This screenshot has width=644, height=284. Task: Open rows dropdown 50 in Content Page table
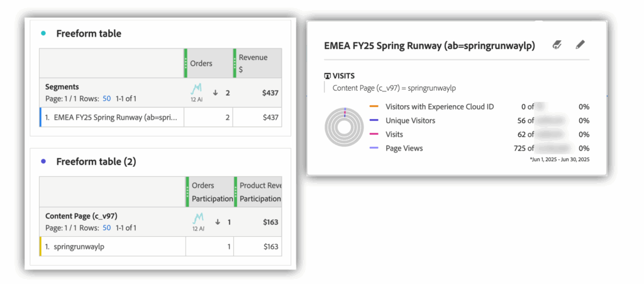coord(107,227)
